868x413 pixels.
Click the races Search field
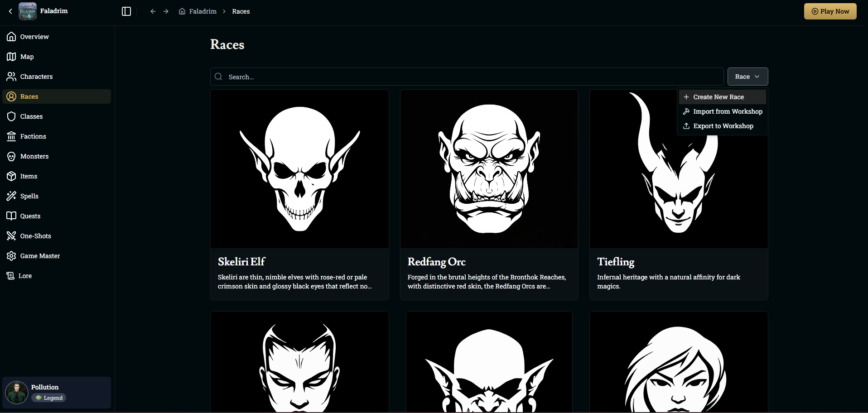(x=467, y=77)
